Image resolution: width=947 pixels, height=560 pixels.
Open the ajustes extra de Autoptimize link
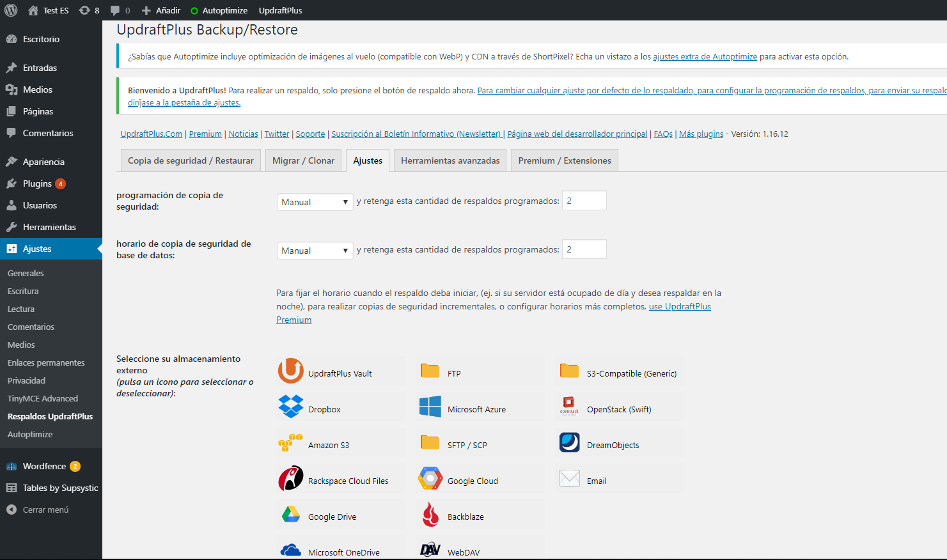tap(705, 57)
